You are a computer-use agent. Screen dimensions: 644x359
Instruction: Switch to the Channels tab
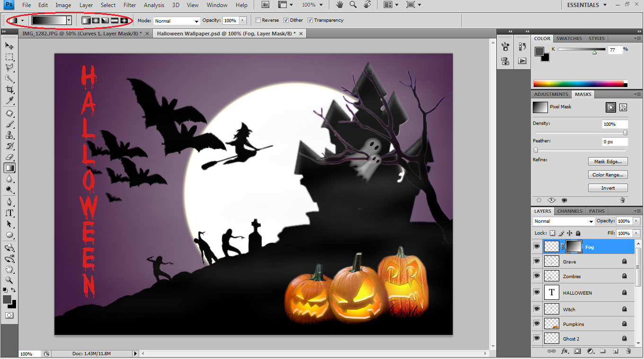[570, 211]
